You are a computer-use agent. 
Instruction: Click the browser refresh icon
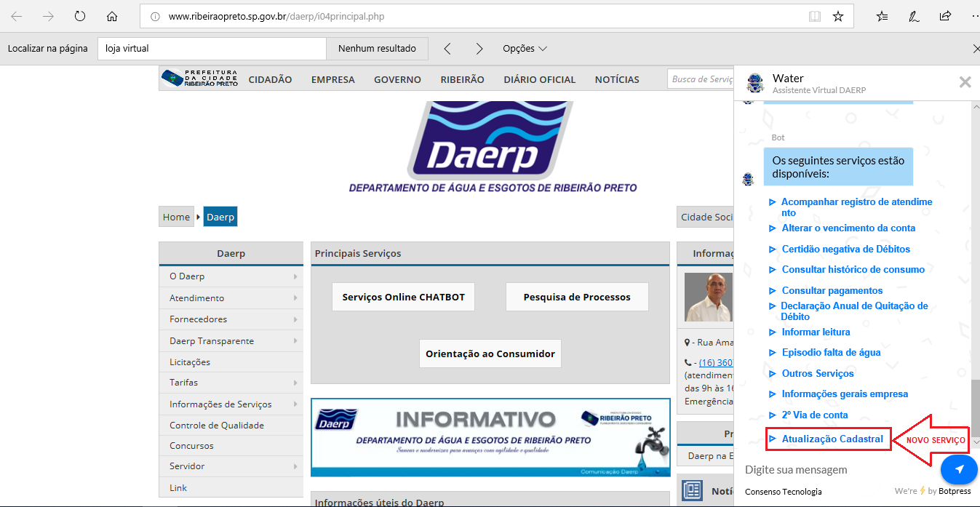(x=79, y=15)
